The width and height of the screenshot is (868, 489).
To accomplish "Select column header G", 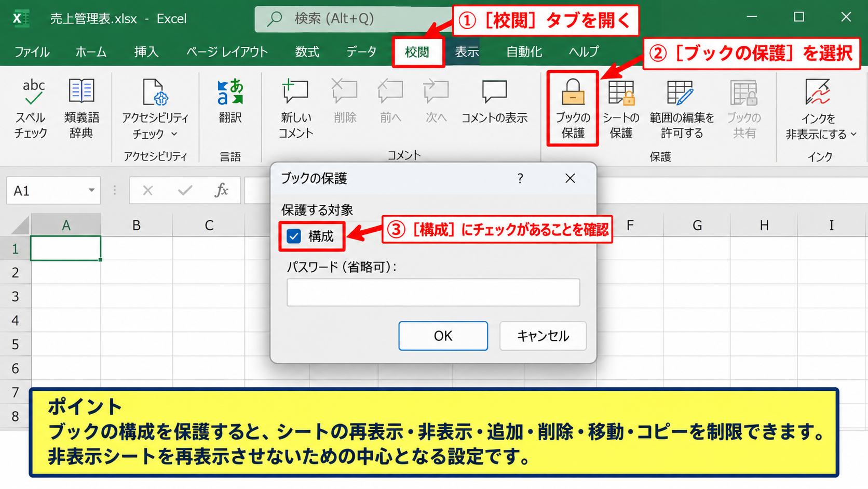I will 697,225.
